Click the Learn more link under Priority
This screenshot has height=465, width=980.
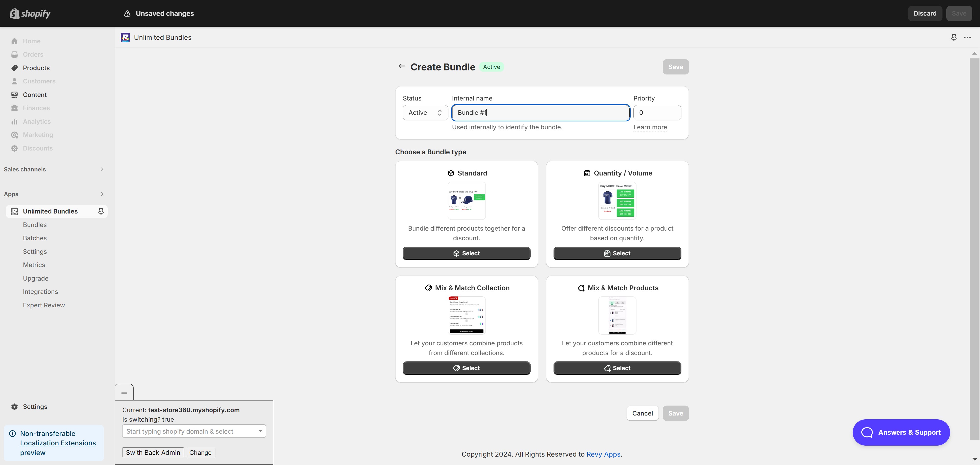(650, 127)
